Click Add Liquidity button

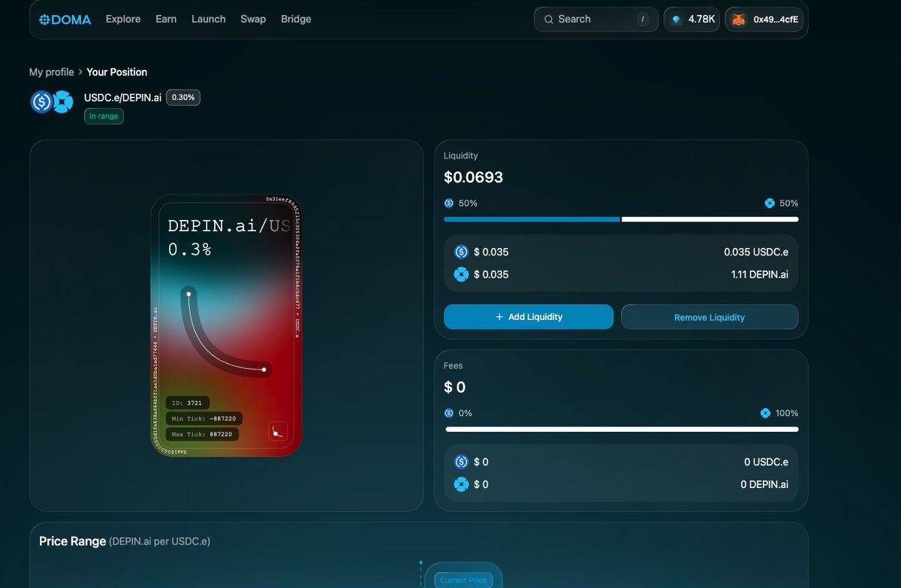click(x=529, y=317)
